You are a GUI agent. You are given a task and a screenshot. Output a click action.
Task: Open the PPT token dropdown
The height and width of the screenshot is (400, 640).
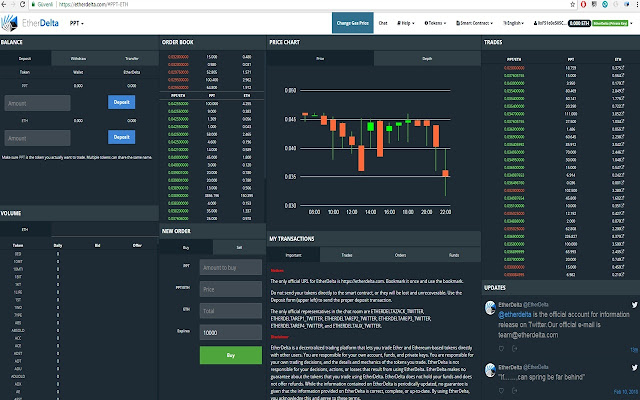coord(76,23)
